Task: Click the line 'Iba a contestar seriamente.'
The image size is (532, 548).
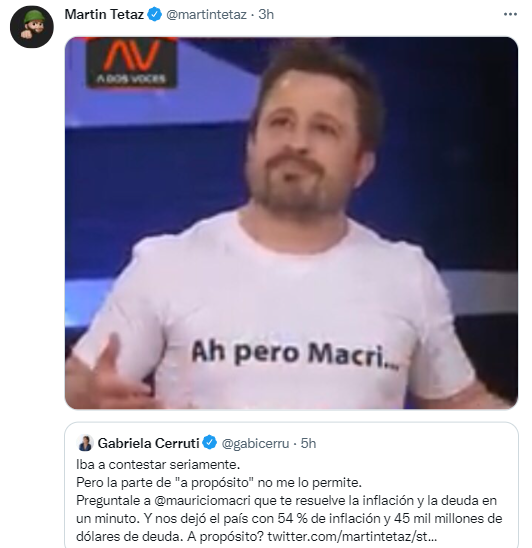Action: [x=158, y=464]
